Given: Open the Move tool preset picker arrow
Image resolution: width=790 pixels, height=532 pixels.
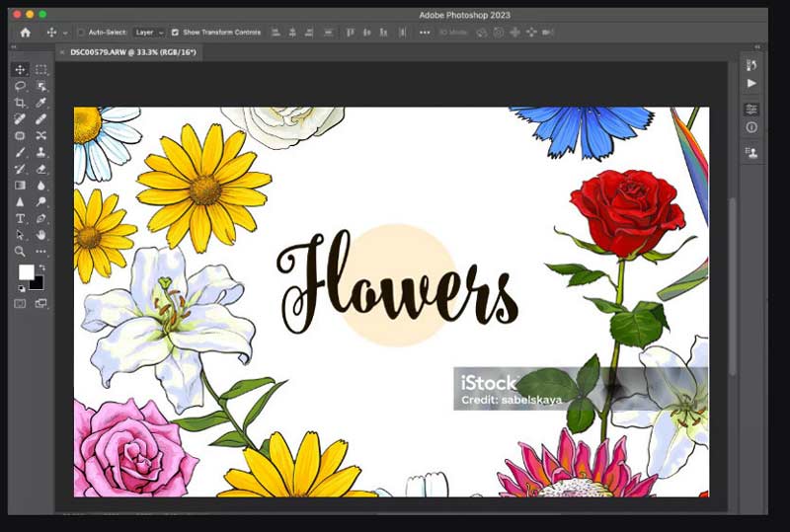Looking at the screenshot, I should (x=65, y=33).
